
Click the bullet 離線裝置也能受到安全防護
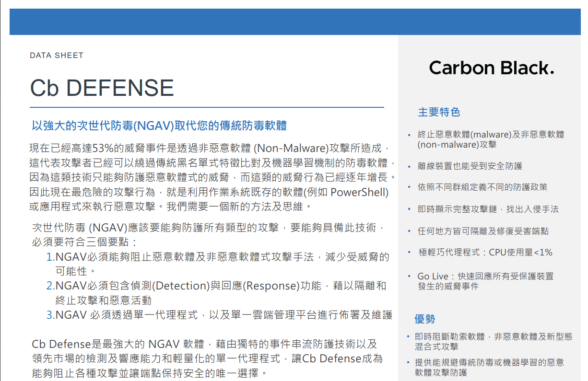(x=470, y=166)
